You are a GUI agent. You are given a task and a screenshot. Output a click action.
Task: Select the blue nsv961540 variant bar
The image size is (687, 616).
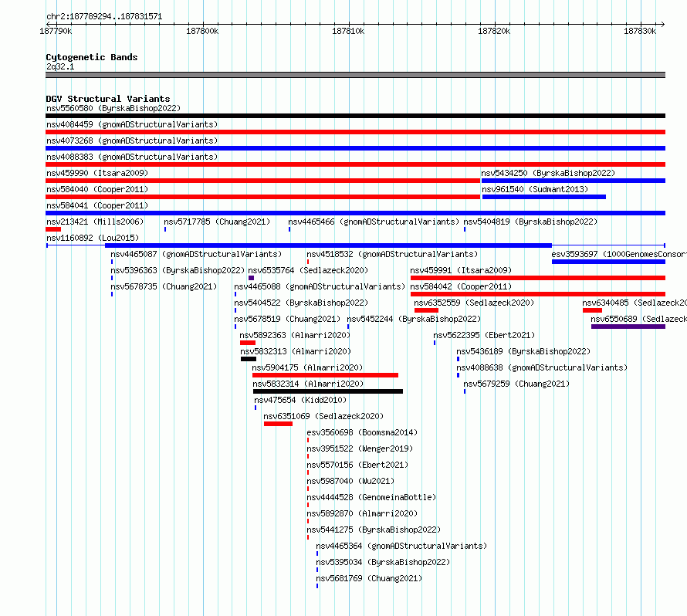point(543,197)
